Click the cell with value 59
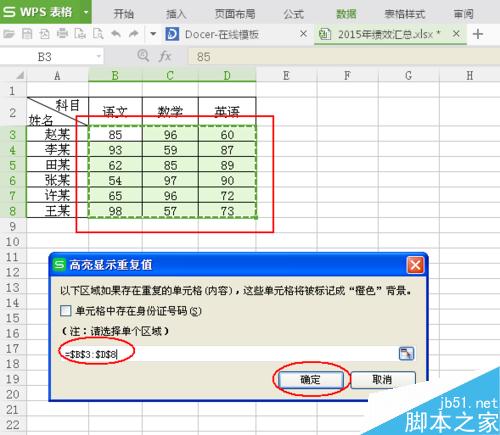The width and height of the screenshot is (500, 435). (170, 150)
